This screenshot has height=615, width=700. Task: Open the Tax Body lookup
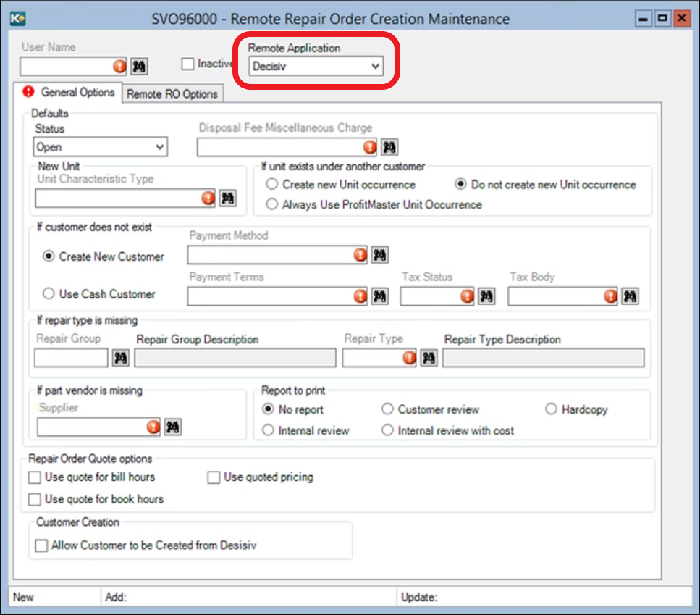coord(629,296)
